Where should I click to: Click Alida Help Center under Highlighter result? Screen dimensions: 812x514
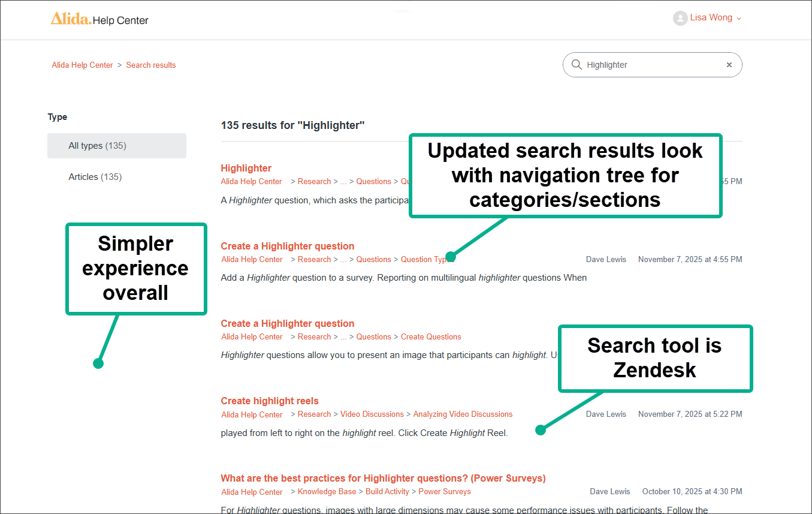tap(252, 181)
